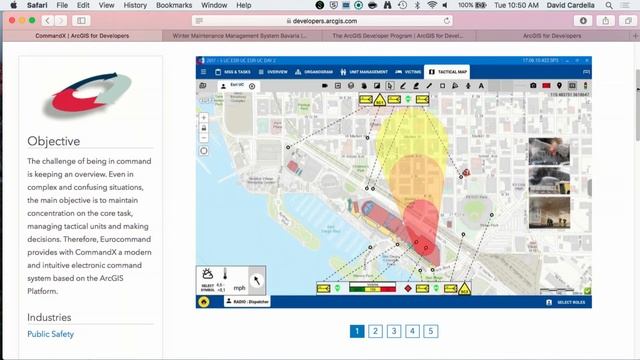The width and height of the screenshot is (640, 360).
Task: Show Reader view from address bar icon
Action: point(199,21)
